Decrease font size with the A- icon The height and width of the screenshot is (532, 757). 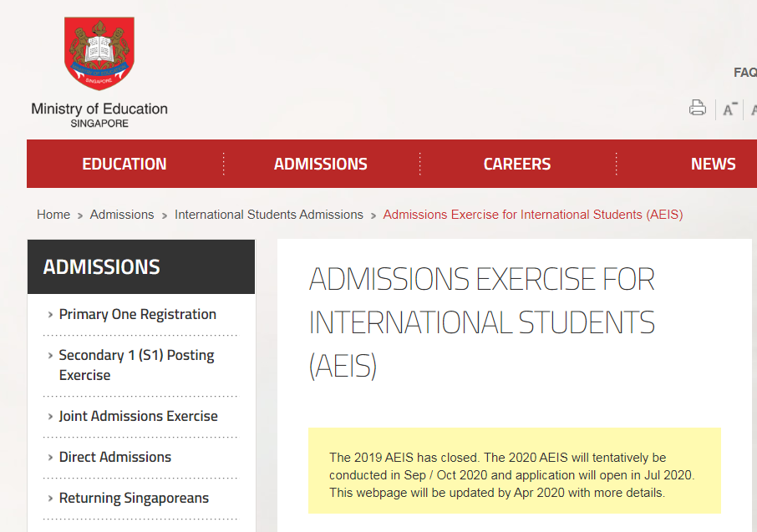pos(729,109)
